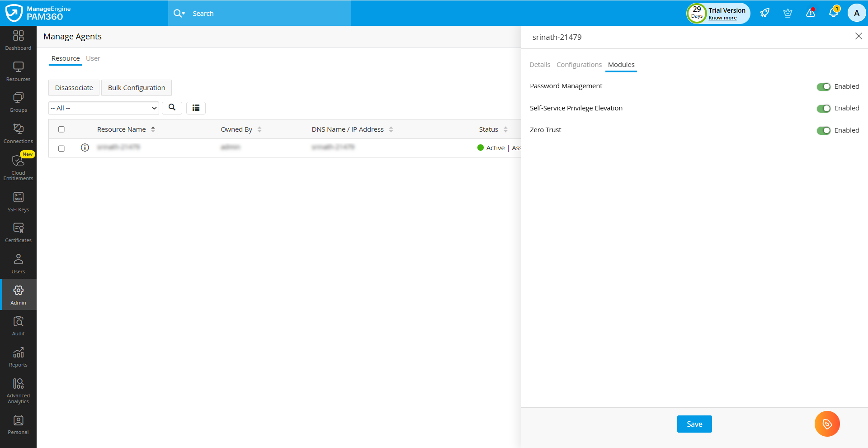Click the info icon in agent row

pyautogui.click(x=85, y=148)
